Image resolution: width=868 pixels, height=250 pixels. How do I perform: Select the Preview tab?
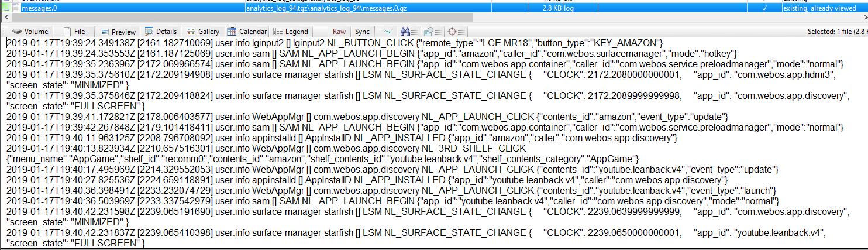pos(117,32)
